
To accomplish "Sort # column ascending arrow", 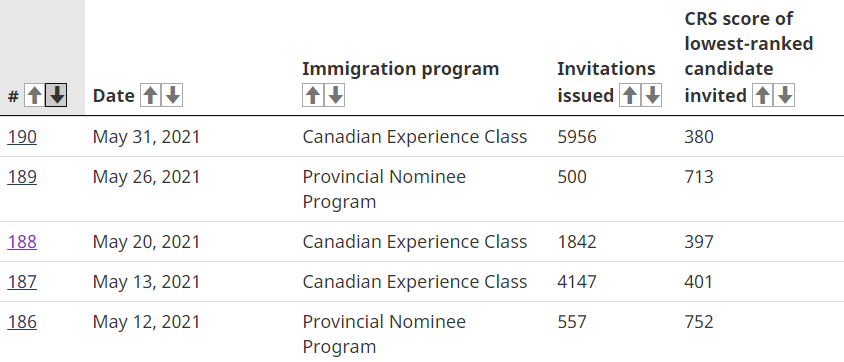I will [x=34, y=96].
